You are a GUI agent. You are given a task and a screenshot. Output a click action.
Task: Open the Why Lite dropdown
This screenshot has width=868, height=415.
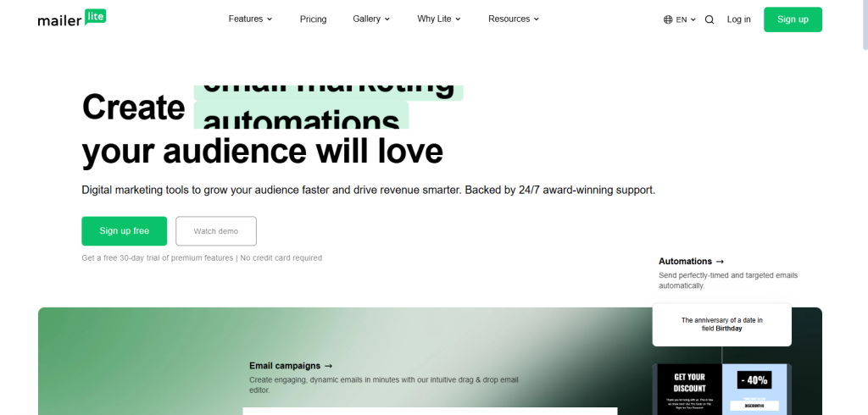439,19
